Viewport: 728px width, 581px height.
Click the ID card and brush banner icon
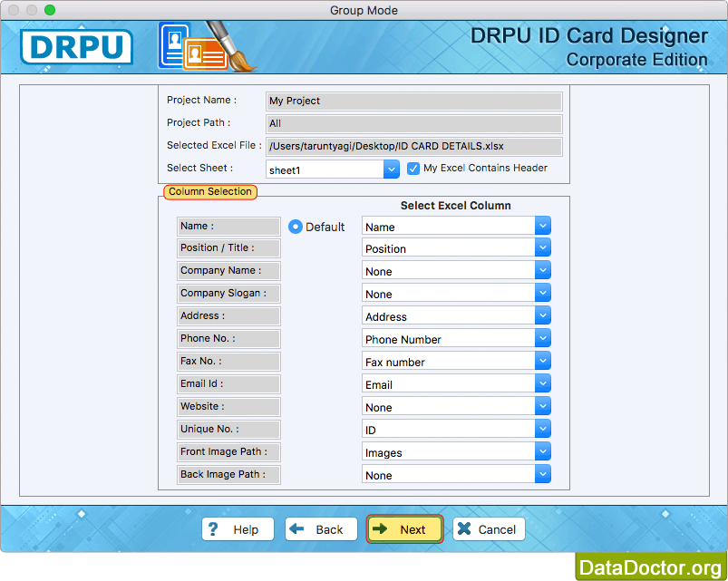[207, 46]
